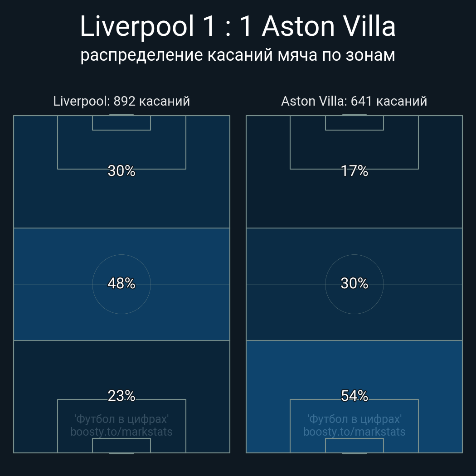Click the Liverpool: 892 касаний label
This screenshot has height=476, width=476.
(121, 101)
